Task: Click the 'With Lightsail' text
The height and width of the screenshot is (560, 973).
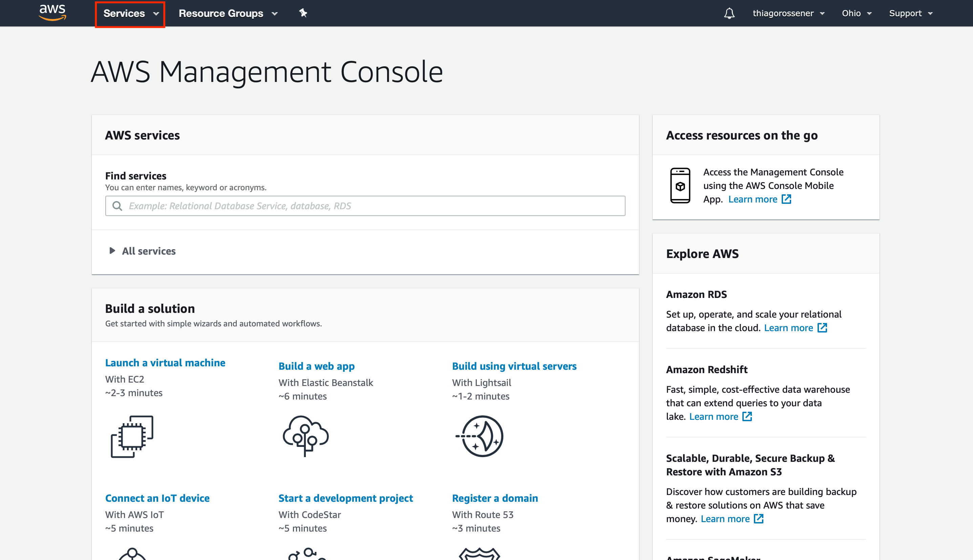Action: (482, 383)
